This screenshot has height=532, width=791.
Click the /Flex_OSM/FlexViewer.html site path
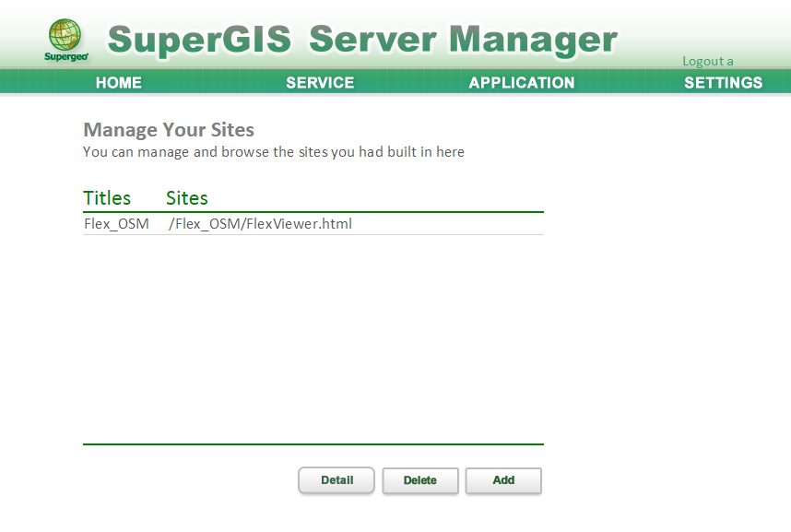tap(260, 224)
